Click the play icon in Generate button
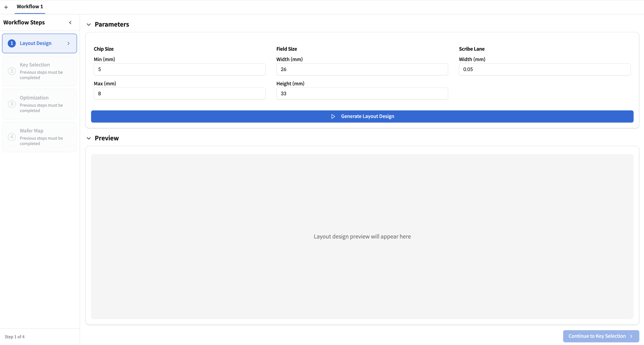 click(333, 116)
